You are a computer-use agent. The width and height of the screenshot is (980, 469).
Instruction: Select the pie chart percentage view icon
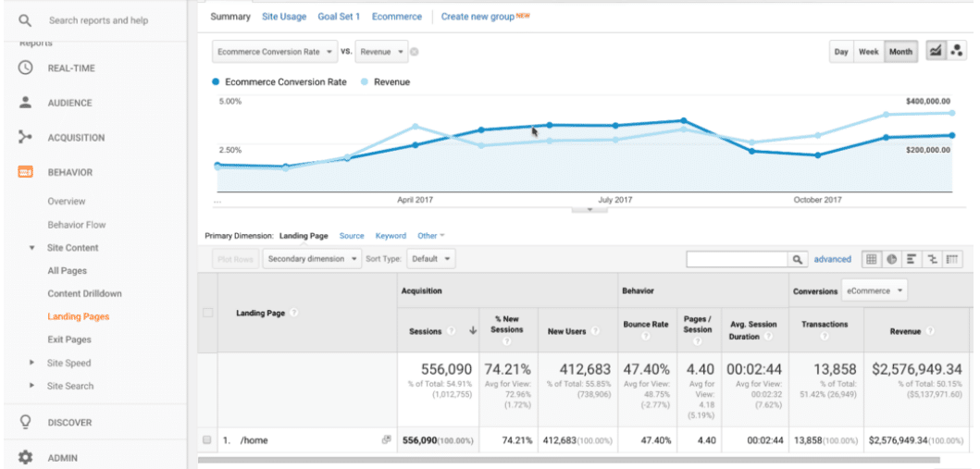pos(892,260)
